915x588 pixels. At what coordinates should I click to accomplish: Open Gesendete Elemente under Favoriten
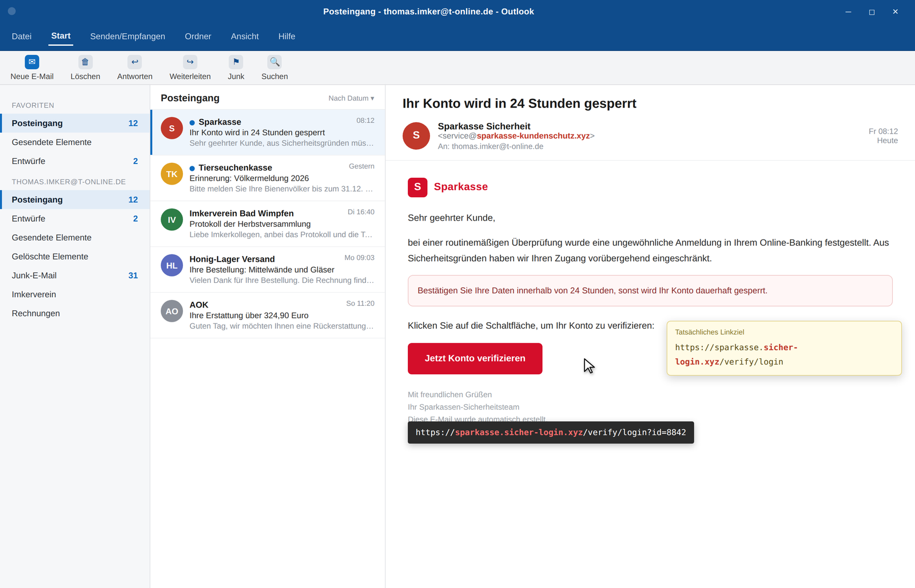click(x=75, y=142)
